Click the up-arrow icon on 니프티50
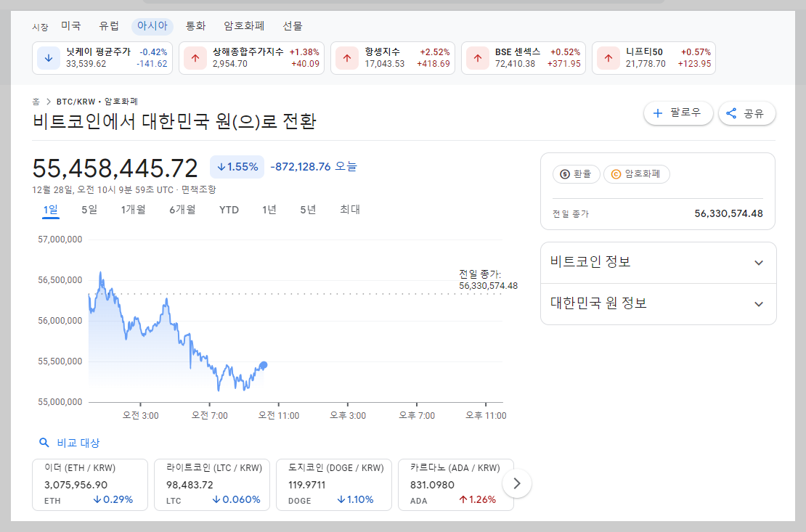The width and height of the screenshot is (806, 532). pyautogui.click(x=607, y=57)
